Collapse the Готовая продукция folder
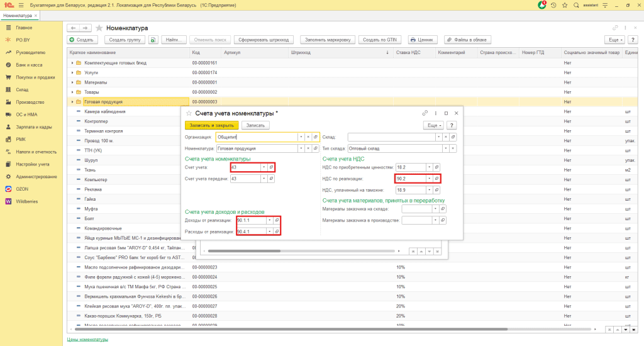Image resolution: width=644 pixels, height=346 pixels. (x=72, y=102)
